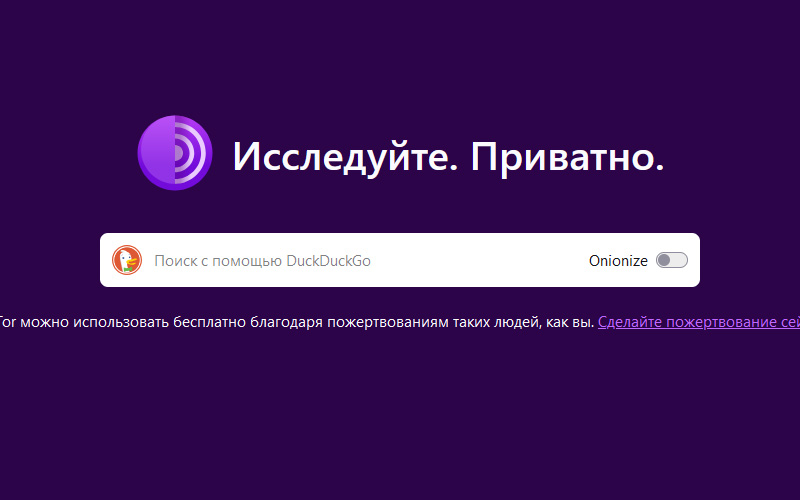Image resolution: width=800 pixels, height=500 pixels.
Task: Click the "Onionize" label text
Action: coord(618,261)
